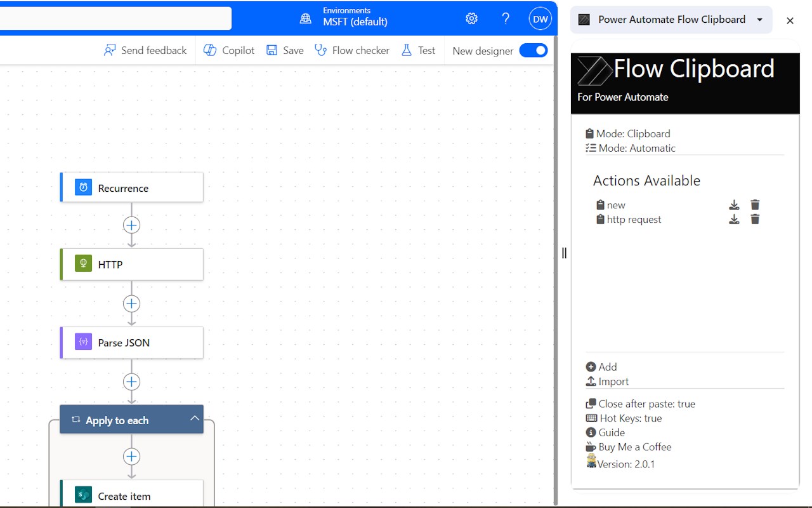Delete the 'http request' saved action

point(755,220)
